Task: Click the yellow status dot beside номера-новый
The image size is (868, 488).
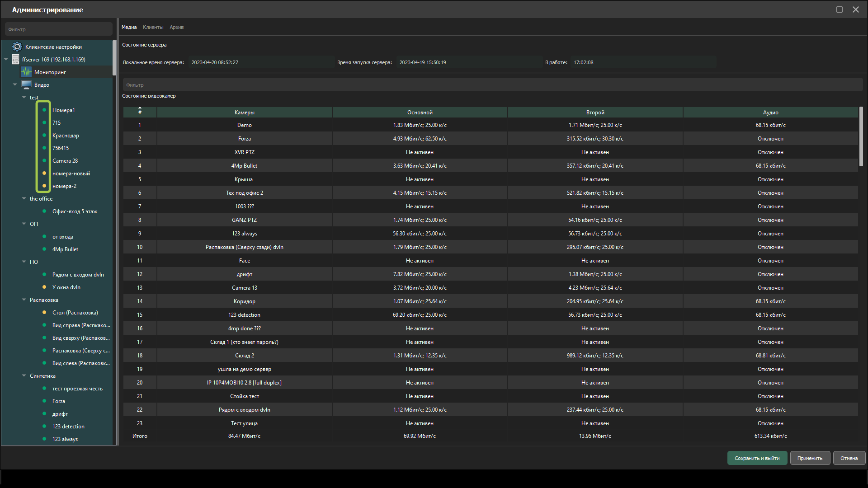Action: 44,173
